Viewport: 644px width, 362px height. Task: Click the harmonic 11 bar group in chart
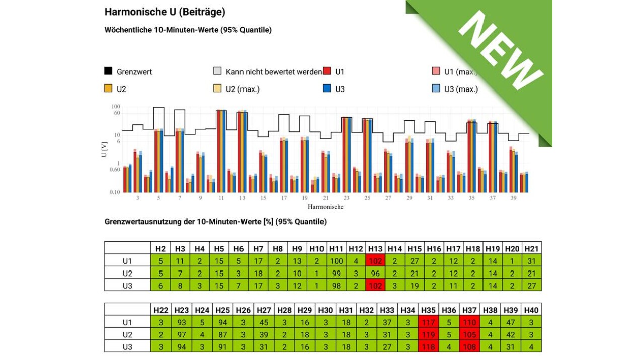click(x=221, y=151)
